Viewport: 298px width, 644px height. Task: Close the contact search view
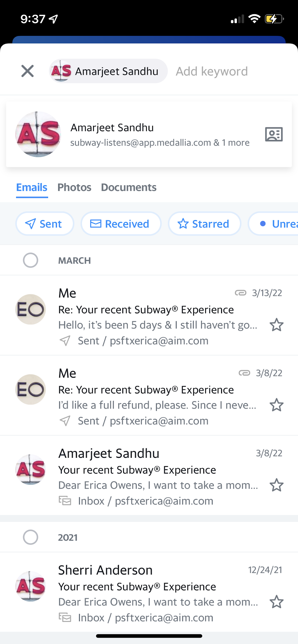click(x=28, y=71)
